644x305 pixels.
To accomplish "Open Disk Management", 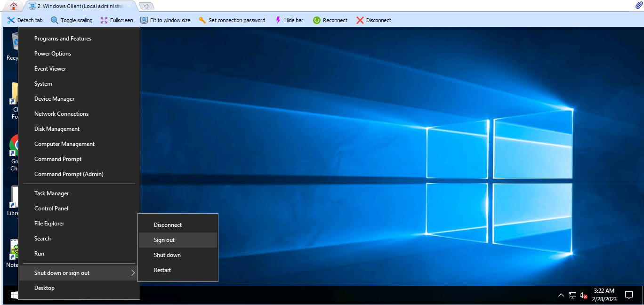I will 79,129.
